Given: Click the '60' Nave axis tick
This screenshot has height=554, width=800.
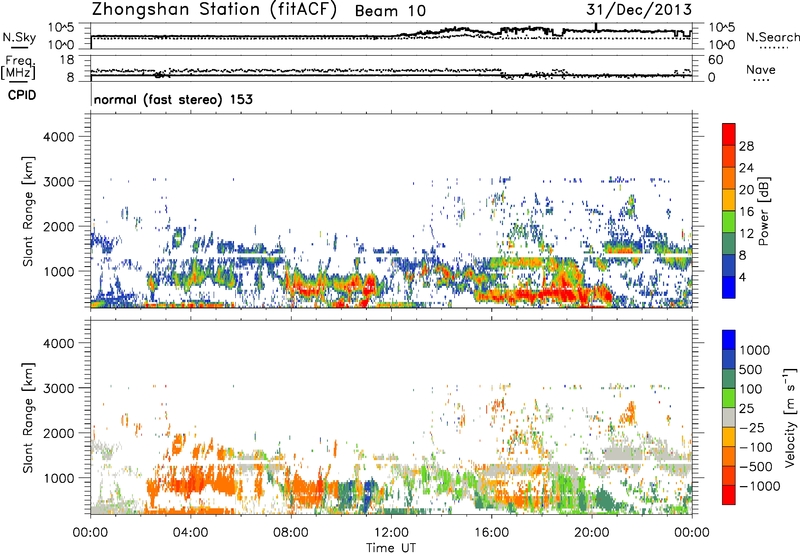Looking at the screenshot, I should pos(715,60).
